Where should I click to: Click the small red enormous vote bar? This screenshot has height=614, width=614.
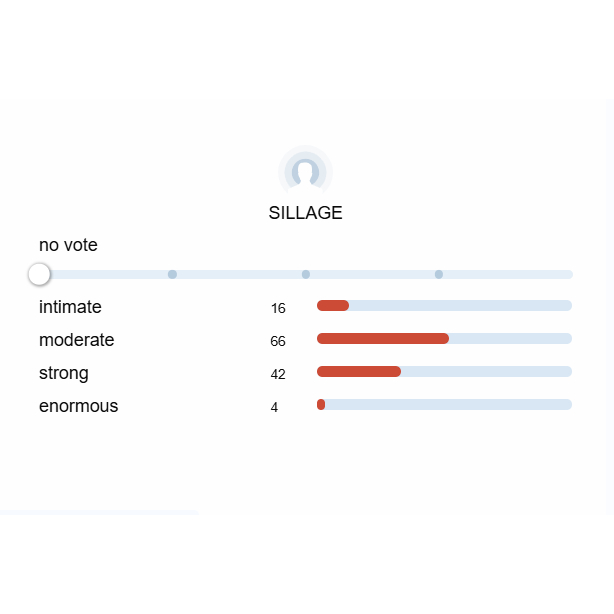pos(321,404)
